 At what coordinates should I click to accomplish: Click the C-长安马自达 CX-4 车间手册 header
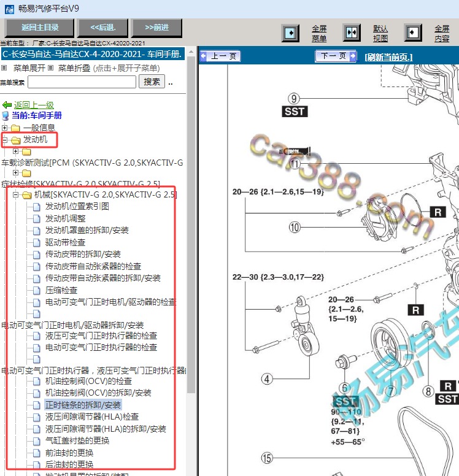click(92, 54)
